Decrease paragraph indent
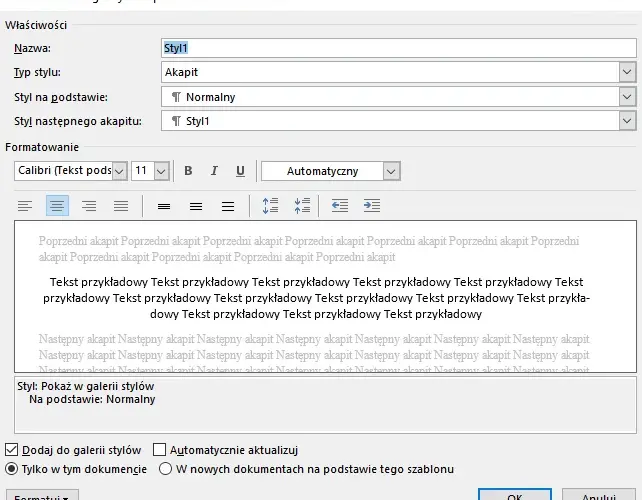This screenshot has width=642, height=500. [x=340, y=206]
